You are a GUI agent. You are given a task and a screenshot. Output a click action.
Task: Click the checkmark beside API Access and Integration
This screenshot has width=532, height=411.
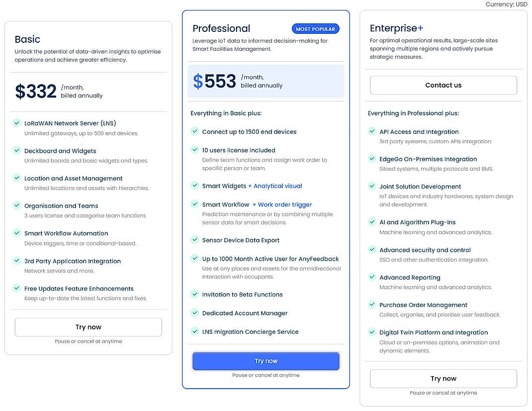[x=372, y=131]
